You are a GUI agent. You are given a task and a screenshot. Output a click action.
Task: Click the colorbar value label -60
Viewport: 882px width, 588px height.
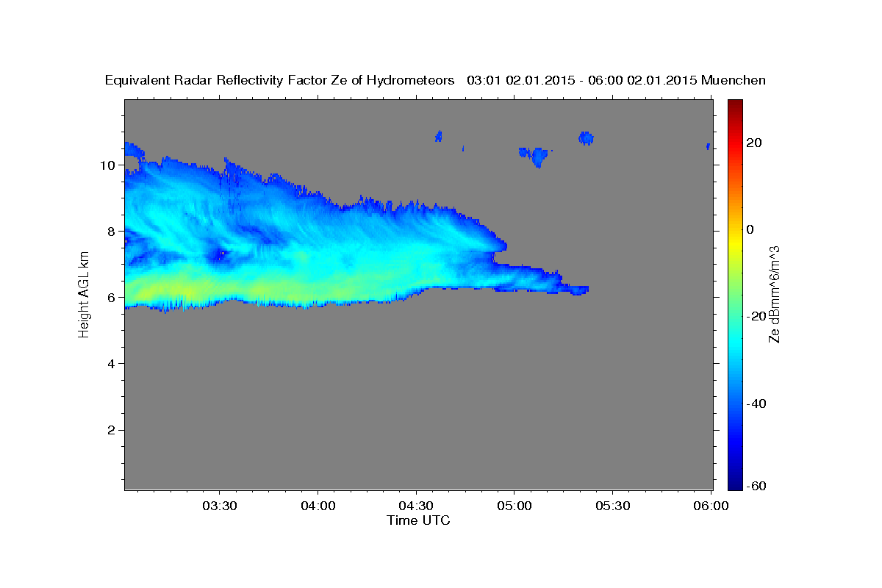(x=756, y=486)
